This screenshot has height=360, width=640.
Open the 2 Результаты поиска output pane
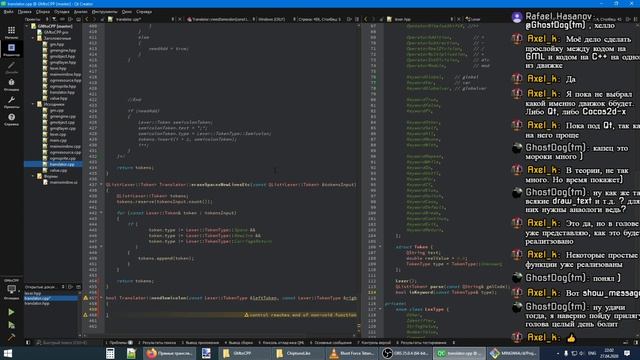[x=157, y=342]
